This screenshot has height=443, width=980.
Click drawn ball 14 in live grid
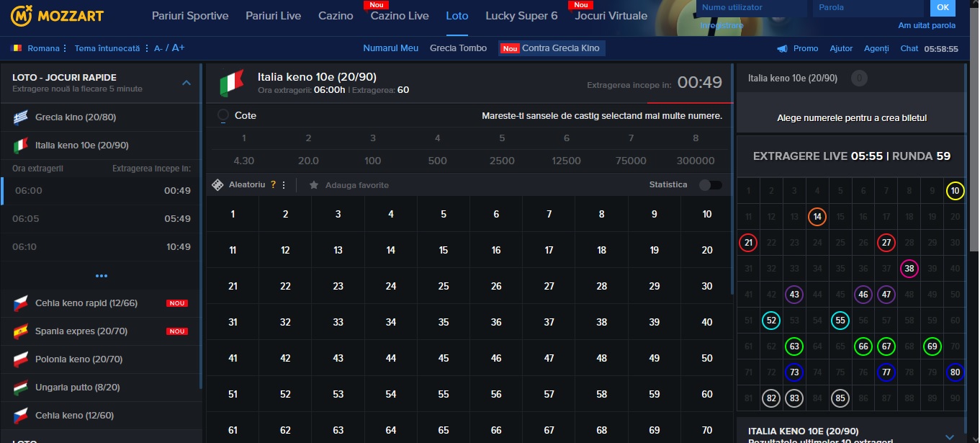pyautogui.click(x=817, y=217)
